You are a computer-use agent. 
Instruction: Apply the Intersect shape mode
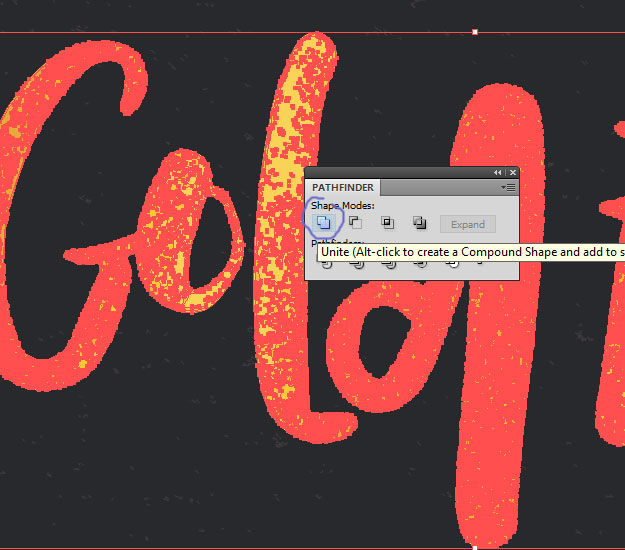(387, 222)
